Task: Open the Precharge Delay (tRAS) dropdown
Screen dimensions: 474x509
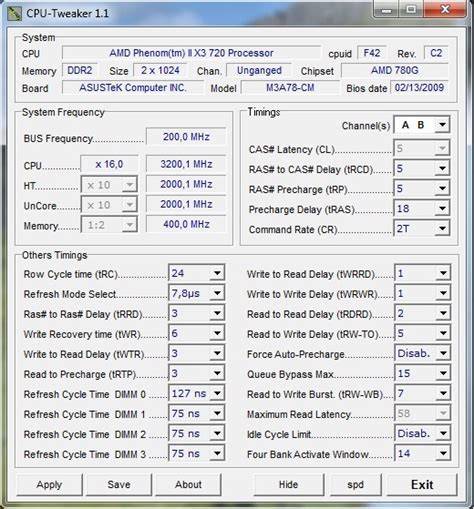Action: 422,209
